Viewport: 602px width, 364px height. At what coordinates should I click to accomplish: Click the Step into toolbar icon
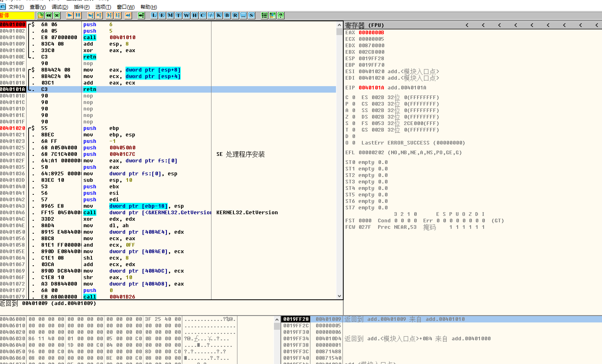point(91,16)
